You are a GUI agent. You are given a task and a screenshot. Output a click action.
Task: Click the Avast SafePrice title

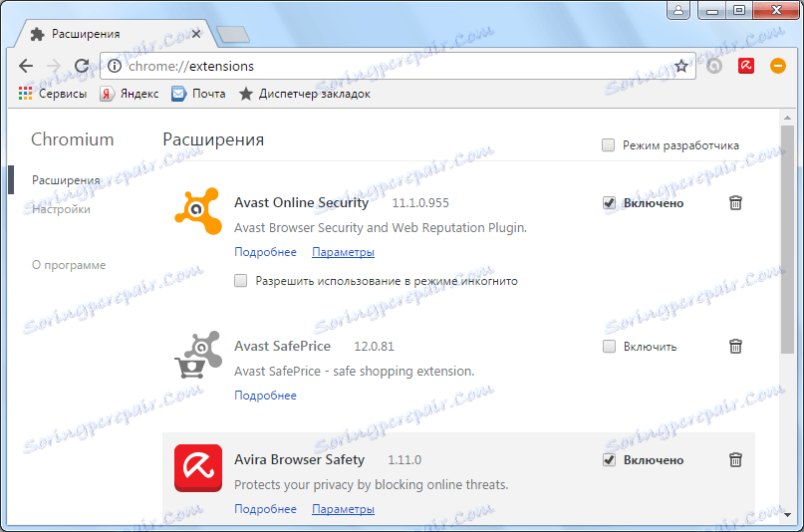pos(283,346)
